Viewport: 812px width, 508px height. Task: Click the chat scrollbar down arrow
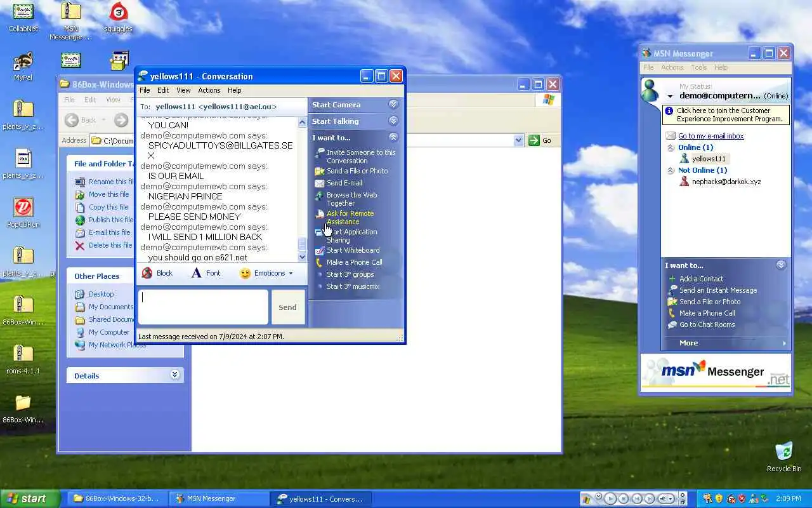303,257
